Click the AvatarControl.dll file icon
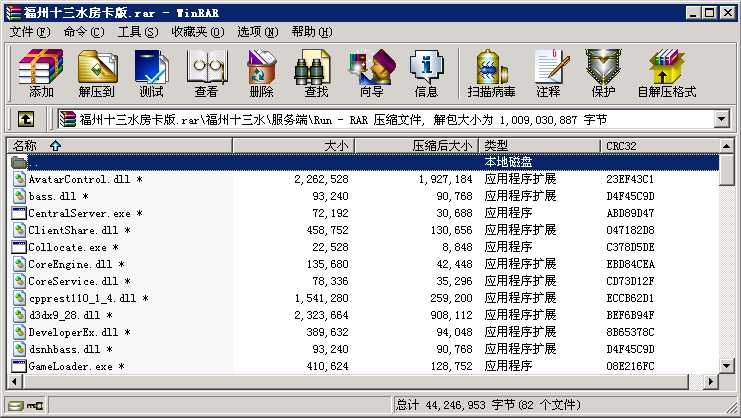 pos(19,179)
